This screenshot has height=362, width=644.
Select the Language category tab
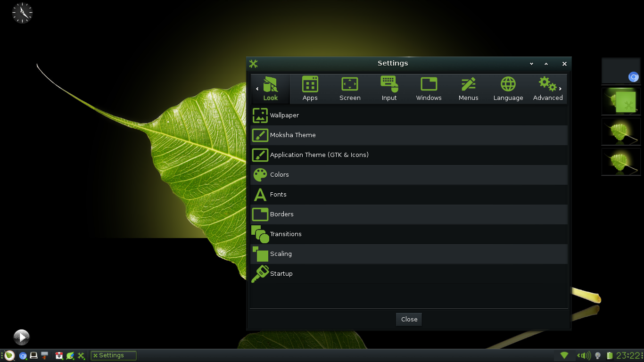(508, 89)
